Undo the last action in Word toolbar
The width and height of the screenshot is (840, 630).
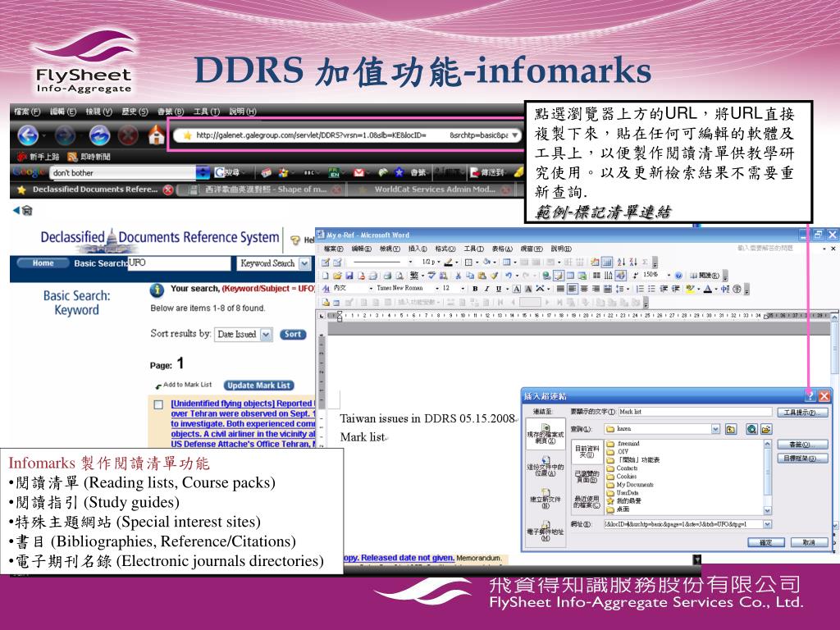pos(508,276)
